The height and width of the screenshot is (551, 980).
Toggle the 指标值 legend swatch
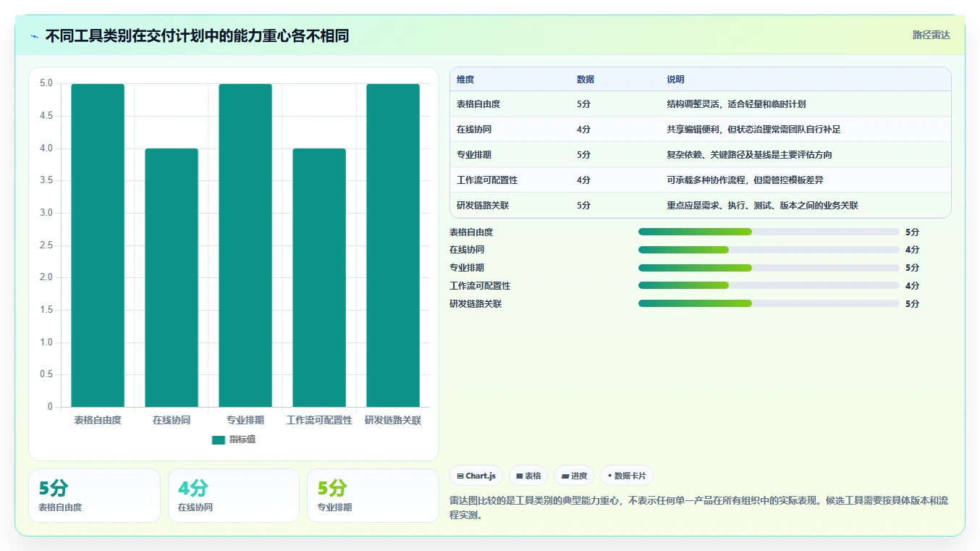click(219, 440)
